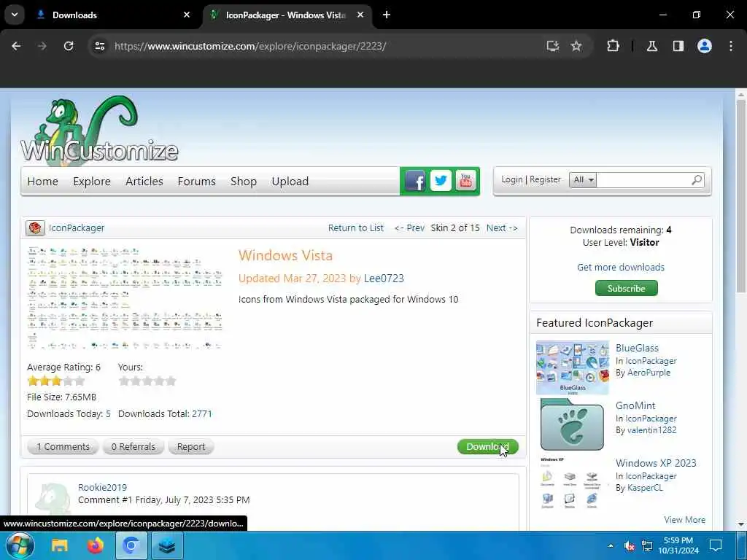Close the Downloads tab
This screenshot has width=747, height=560.
[187, 15]
